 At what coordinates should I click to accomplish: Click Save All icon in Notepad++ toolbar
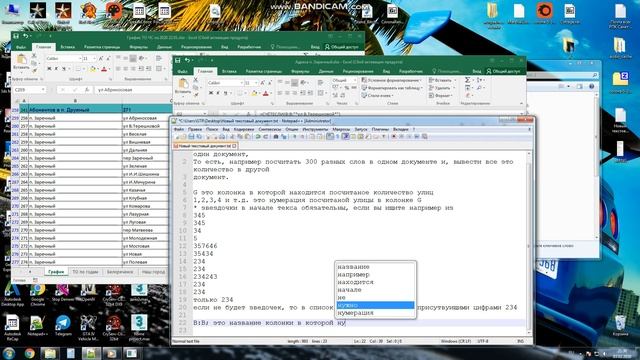199,137
